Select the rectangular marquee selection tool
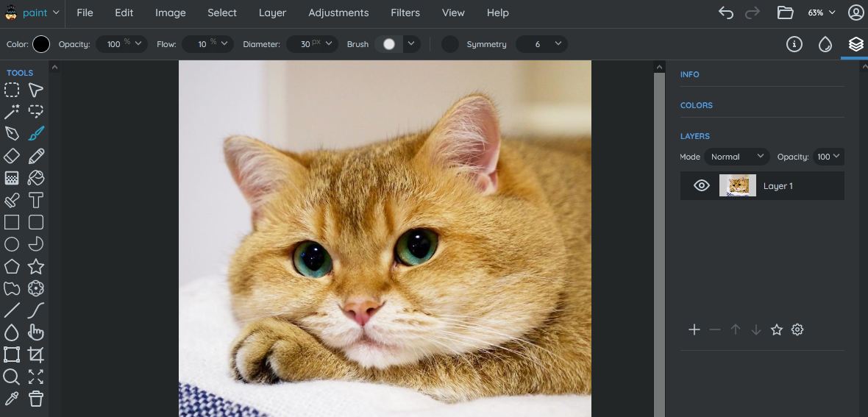Screen dimensions: 868x417 tap(12, 90)
